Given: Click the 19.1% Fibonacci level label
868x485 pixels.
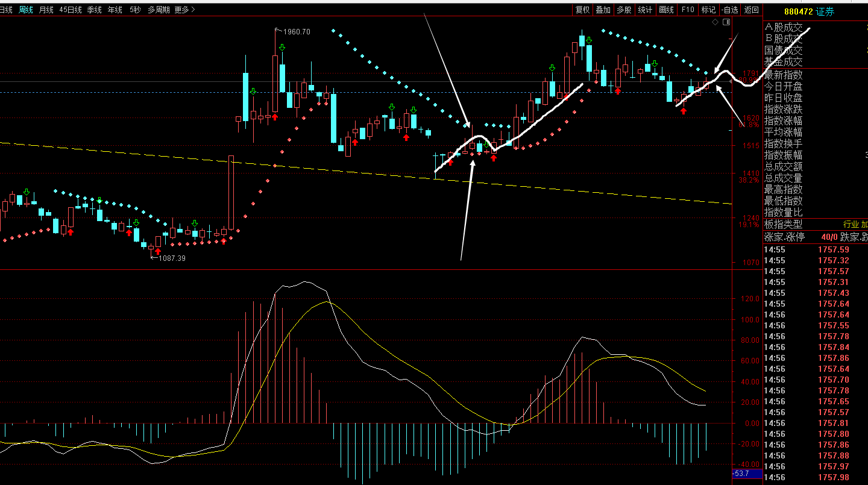Looking at the screenshot, I should pyautogui.click(x=749, y=225).
